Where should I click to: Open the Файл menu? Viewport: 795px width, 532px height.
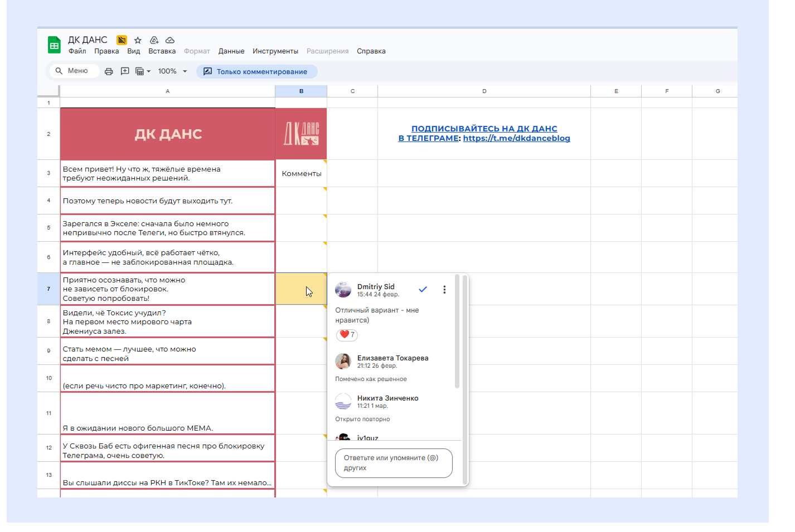pos(77,51)
